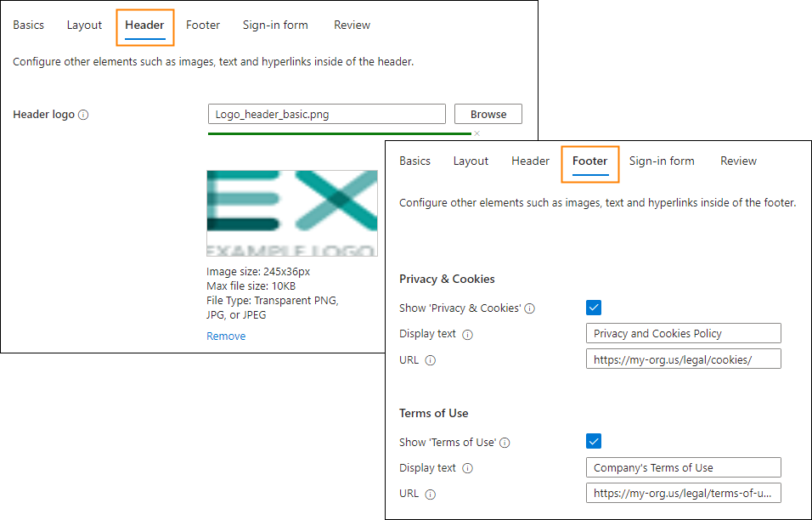Click the Logo_header_basic.png file name field
Viewport: 812px width, 520px height.
(327, 114)
